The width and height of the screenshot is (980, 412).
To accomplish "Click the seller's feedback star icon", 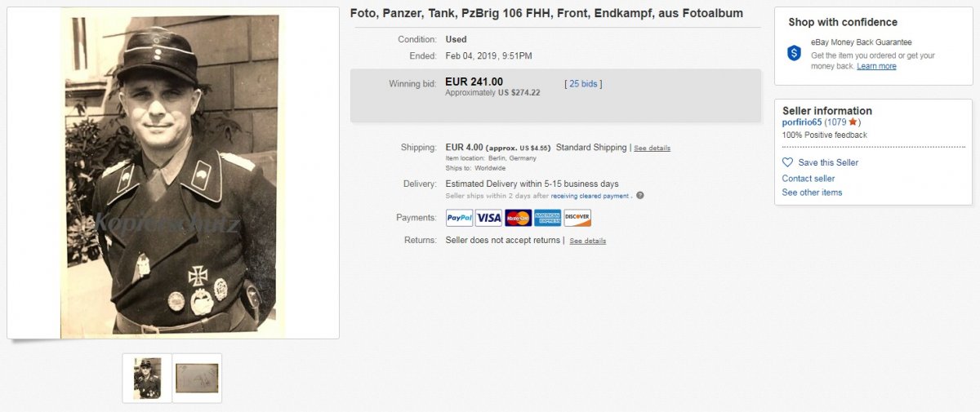I will pos(853,122).
